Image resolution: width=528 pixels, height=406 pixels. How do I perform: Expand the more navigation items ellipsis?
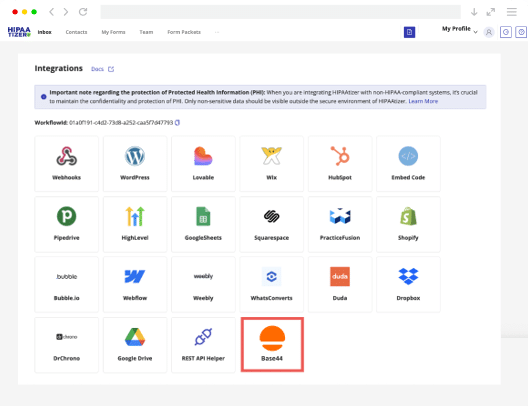click(217, 32)
